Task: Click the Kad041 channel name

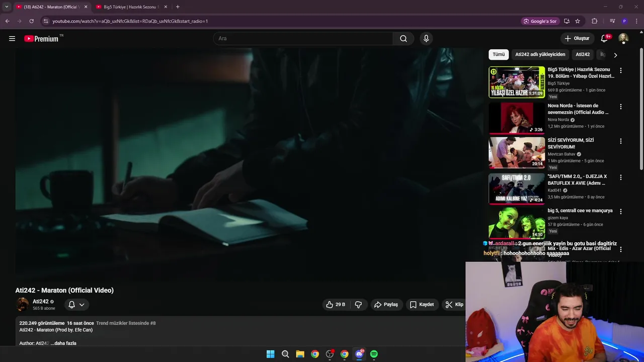Action: coord(554,191)
